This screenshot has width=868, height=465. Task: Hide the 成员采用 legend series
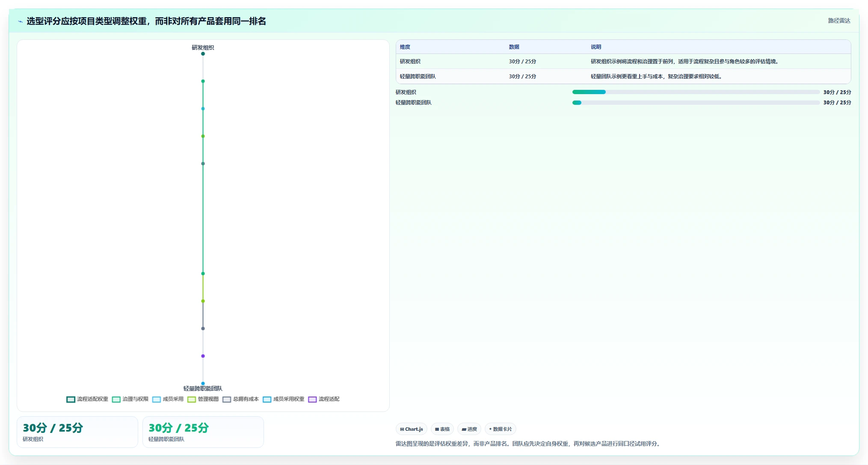[168, 399]
